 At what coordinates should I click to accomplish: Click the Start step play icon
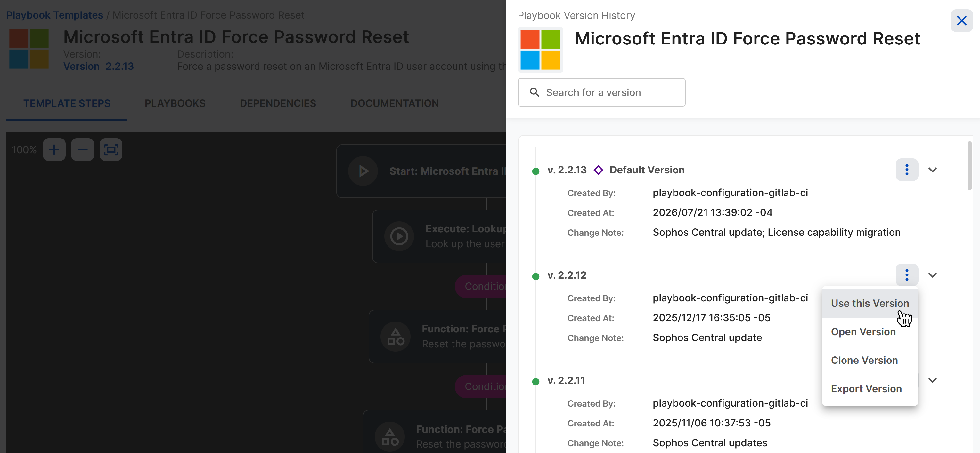[363, 171]
